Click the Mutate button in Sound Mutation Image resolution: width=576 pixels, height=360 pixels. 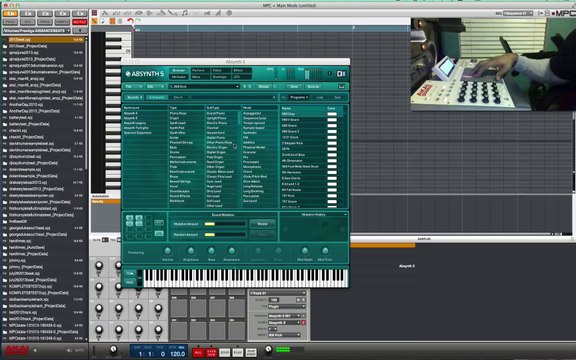(x=262, y=224)
